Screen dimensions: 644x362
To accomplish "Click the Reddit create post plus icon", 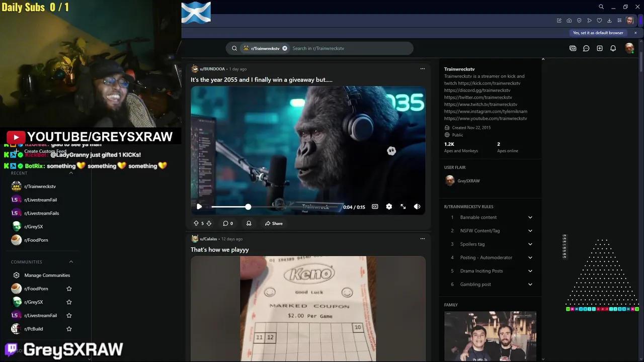I will coord(600,48).
